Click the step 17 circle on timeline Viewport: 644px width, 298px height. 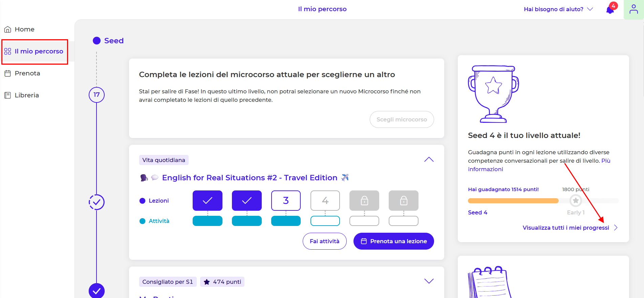pos(96,95)
